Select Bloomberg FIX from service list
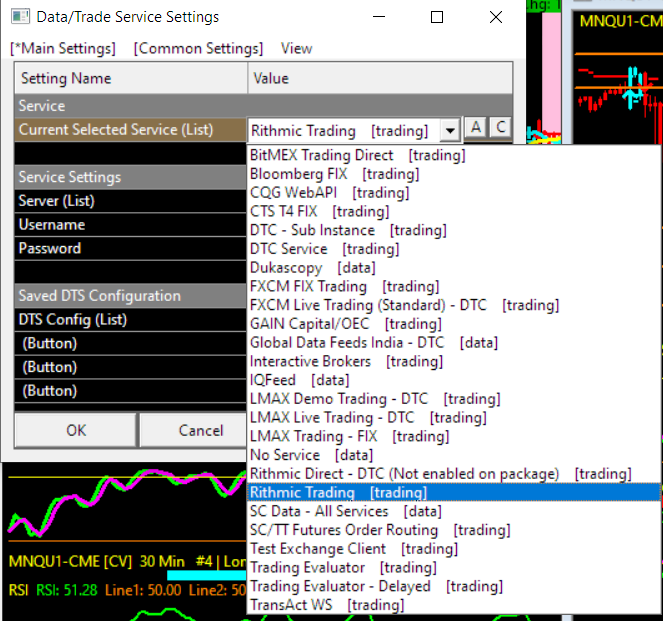Viewport: 663px width, 621px height. point(453,174)
